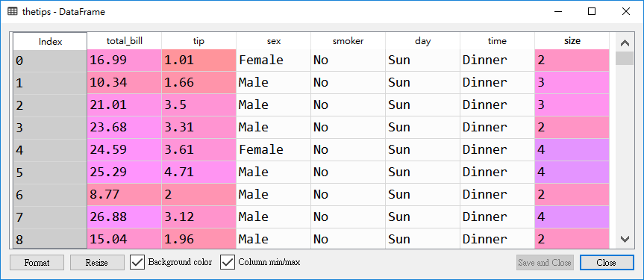Select the purple size 4 cell in row 7

[x=572, y=217]
